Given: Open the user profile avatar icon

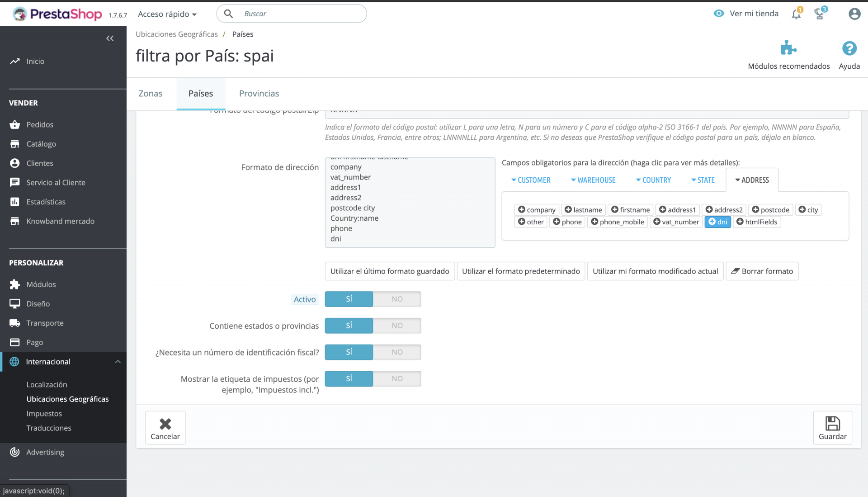Looking at the screenshot, I should click(854, 14).
